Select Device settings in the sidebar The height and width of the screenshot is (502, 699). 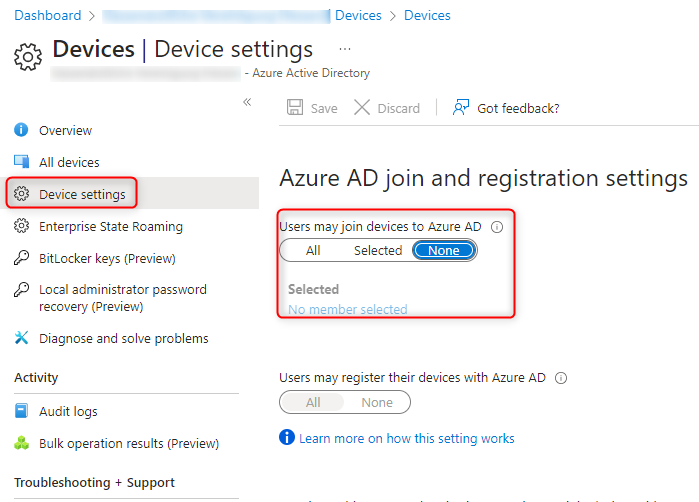click(82, 194)
